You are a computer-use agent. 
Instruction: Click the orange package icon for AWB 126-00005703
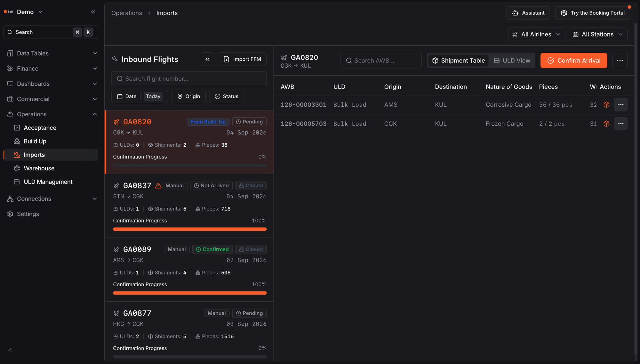(606, 124)
